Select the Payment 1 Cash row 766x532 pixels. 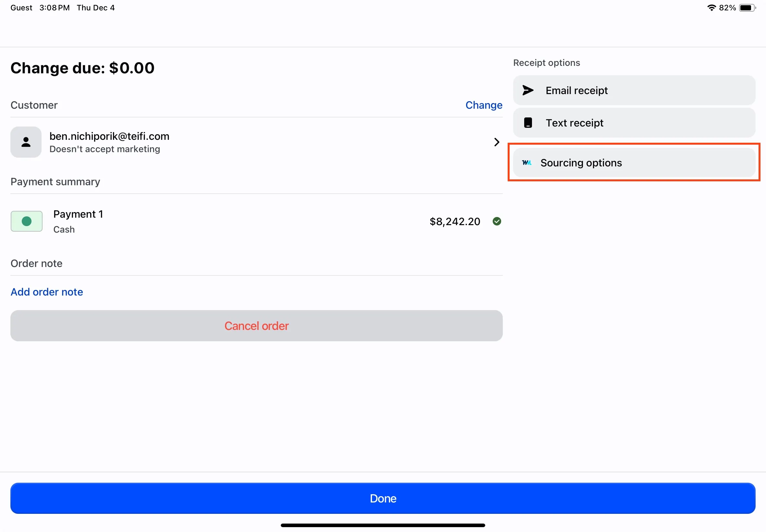[78, 221]
